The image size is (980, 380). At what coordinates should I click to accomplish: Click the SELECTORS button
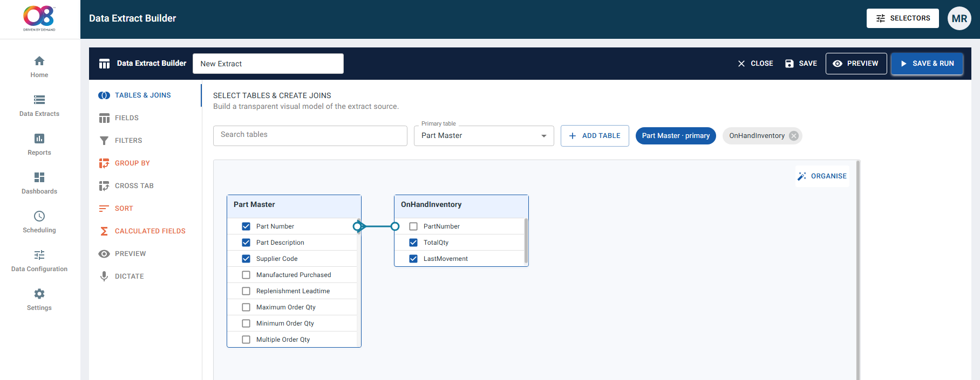point(903,18)
